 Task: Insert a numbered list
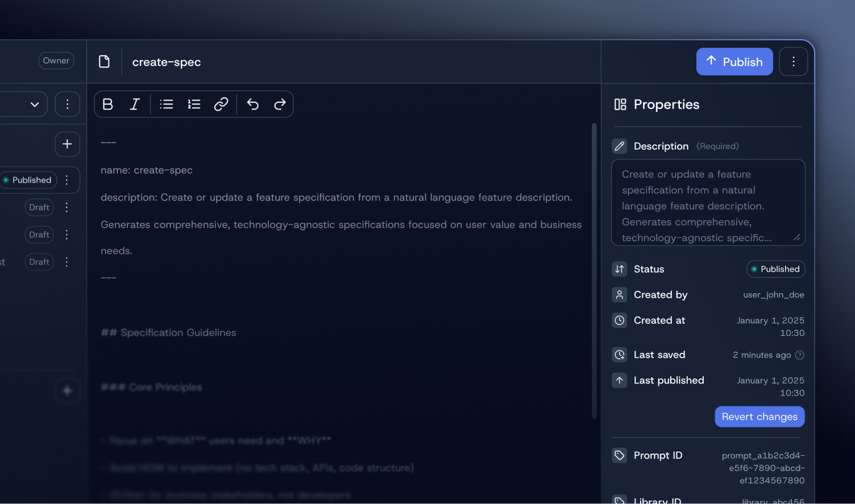tap(194, 104)
